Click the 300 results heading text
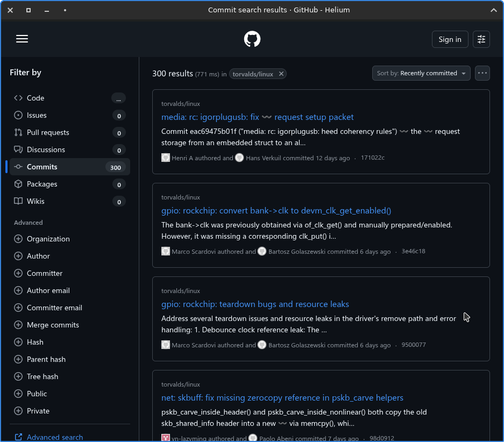Image resolution: width=504 pixels, height=442 pixels. click(x=173, y=74)
